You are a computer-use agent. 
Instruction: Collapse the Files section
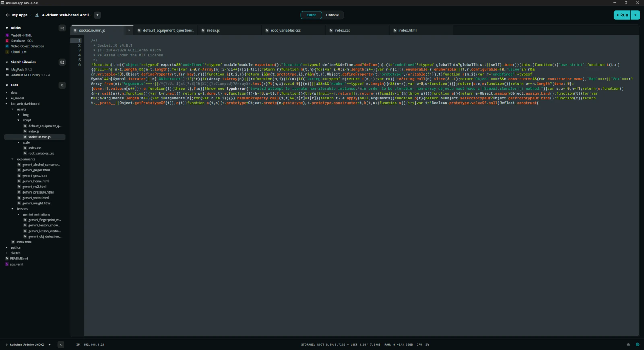pos(7,85)
